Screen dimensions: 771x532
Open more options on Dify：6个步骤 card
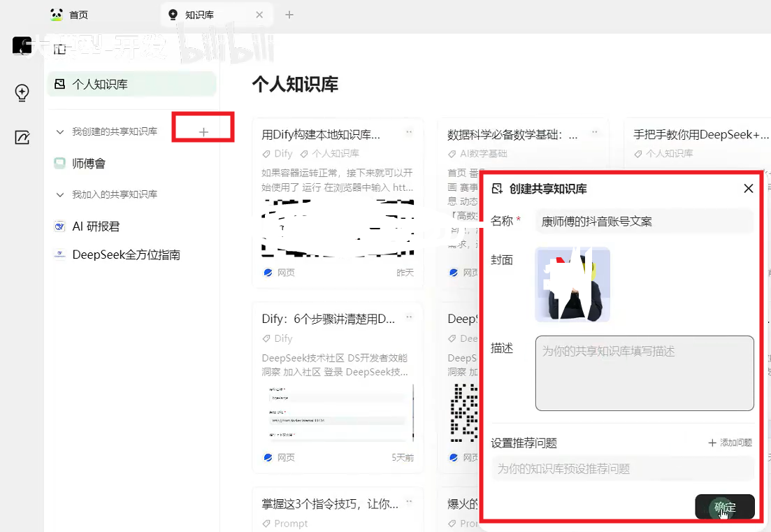pyautogui.click(x=409, y=317)
